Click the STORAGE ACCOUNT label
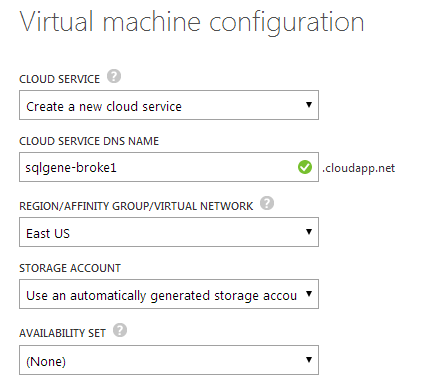 pyautogui.click(x=70, y=268)
